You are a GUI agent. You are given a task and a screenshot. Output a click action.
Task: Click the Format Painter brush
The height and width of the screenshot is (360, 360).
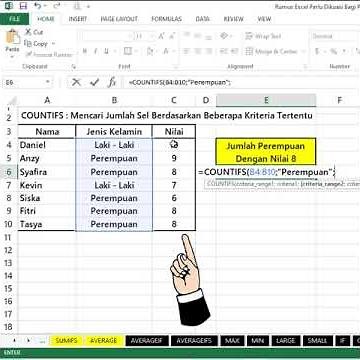(28, 54)
